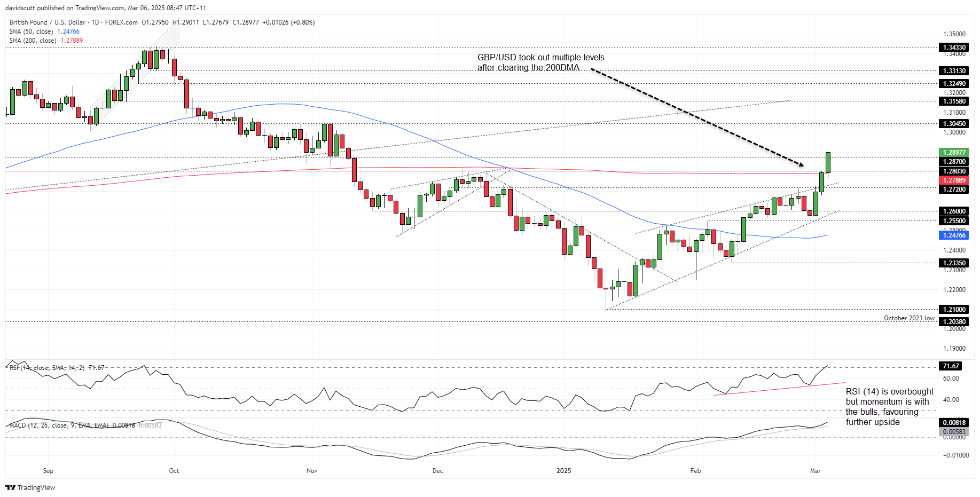Click the Nov label on the time axis

coord(312,471)
